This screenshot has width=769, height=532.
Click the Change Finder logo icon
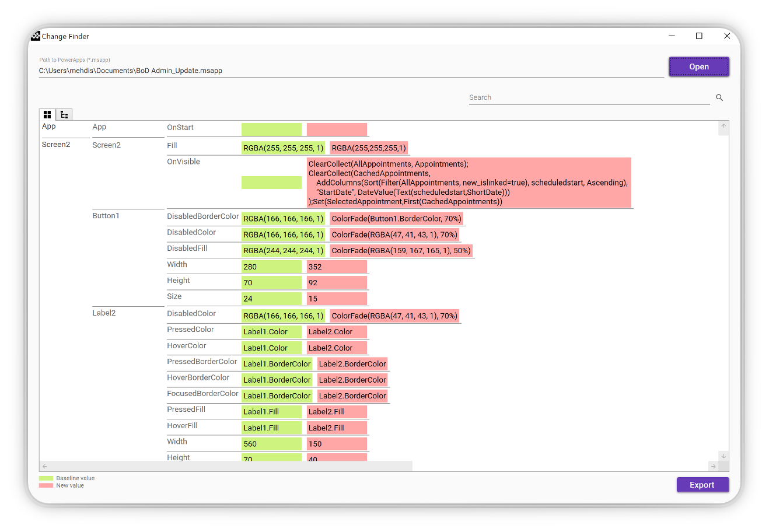click(x=36, y=36)
